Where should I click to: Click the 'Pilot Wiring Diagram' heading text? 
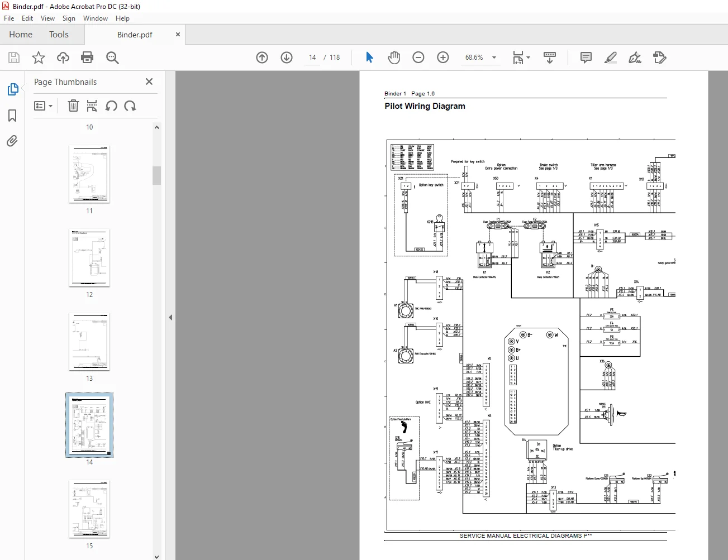coord(425,106)
